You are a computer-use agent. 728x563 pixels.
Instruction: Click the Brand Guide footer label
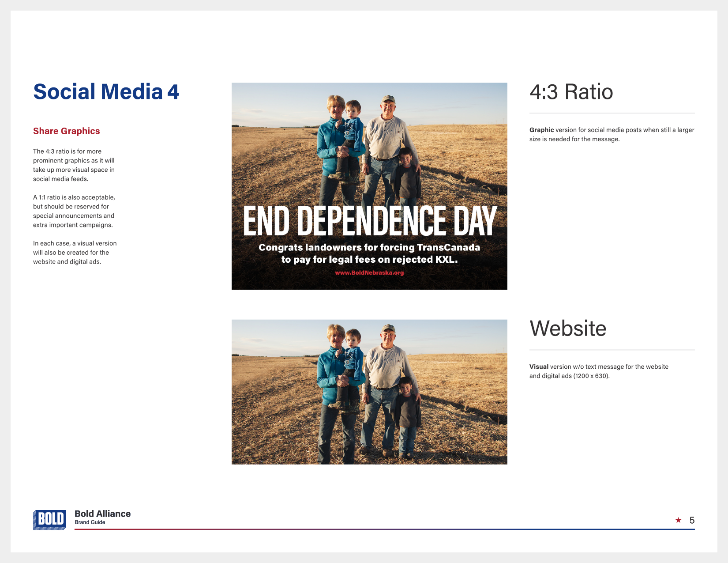[90, 522]
